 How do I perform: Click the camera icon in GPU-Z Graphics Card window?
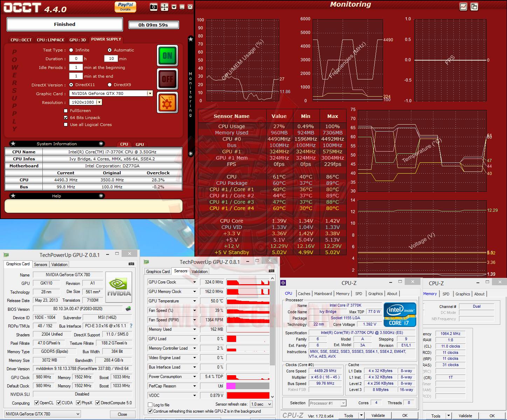[131, 264]
